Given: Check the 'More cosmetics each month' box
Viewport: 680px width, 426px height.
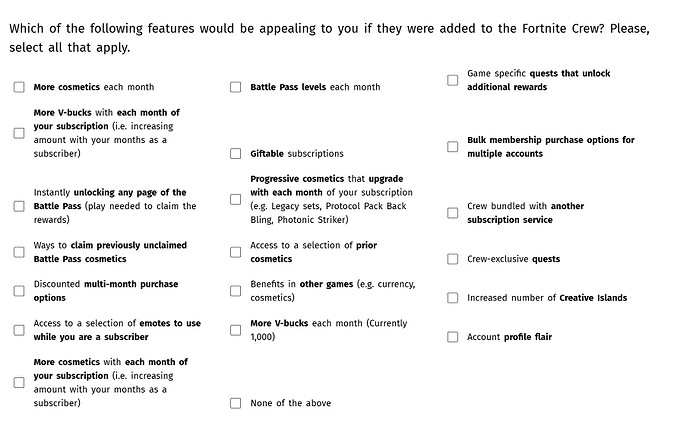Looking at the screenshot, I should [x=19, y=87].
